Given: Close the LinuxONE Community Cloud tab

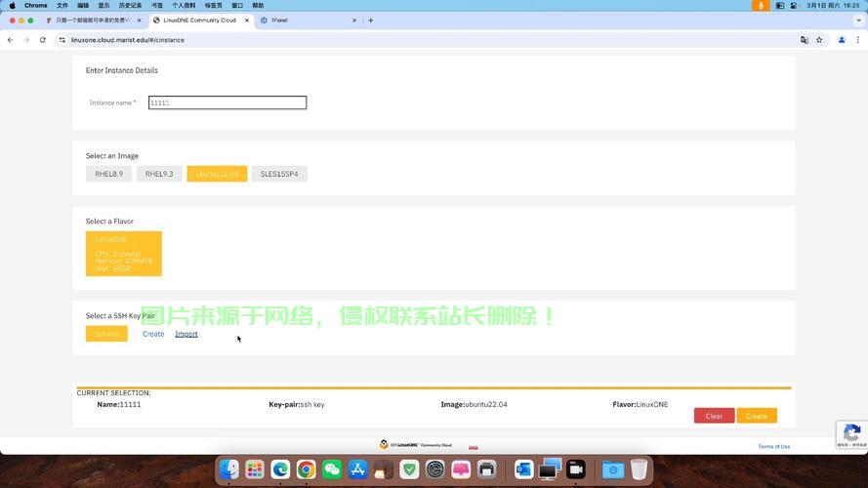Looking at the screenshot, I should tap(247, 20).
